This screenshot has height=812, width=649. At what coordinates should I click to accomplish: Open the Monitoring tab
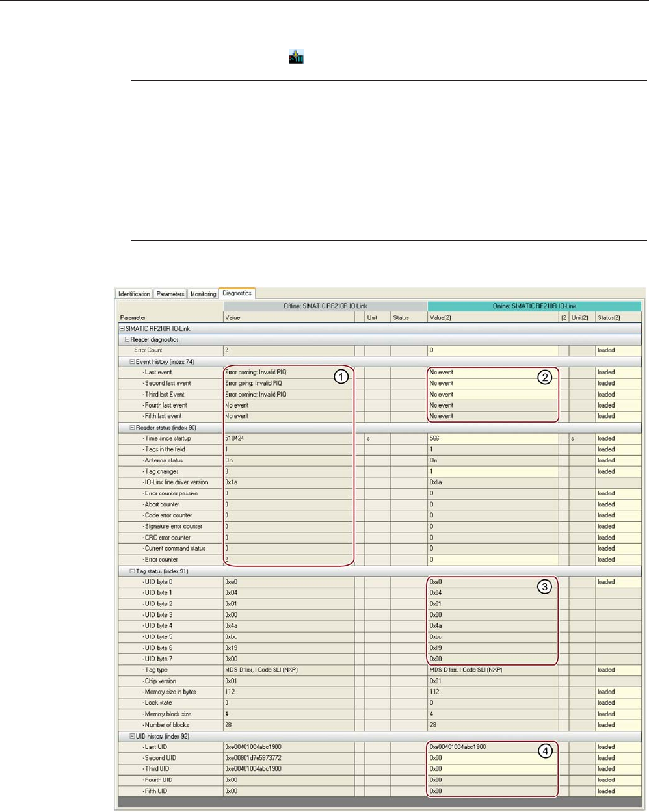point(203,294)
